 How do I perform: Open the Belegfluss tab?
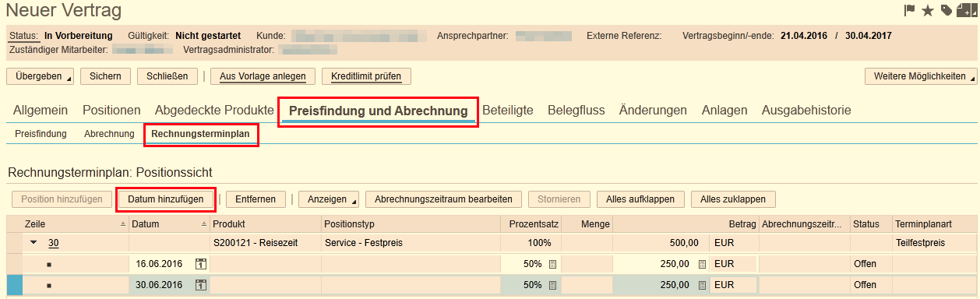pos(576,111)
